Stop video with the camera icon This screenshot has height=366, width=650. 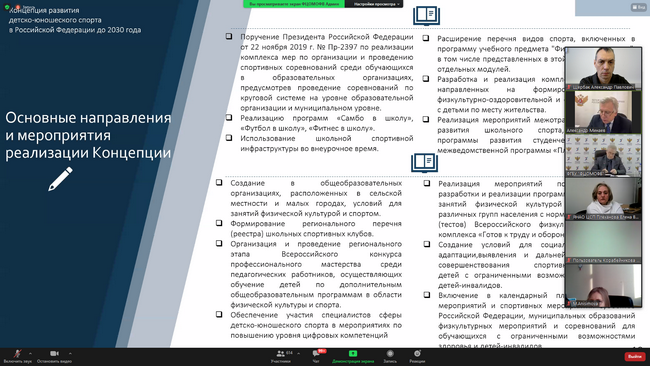54,354
